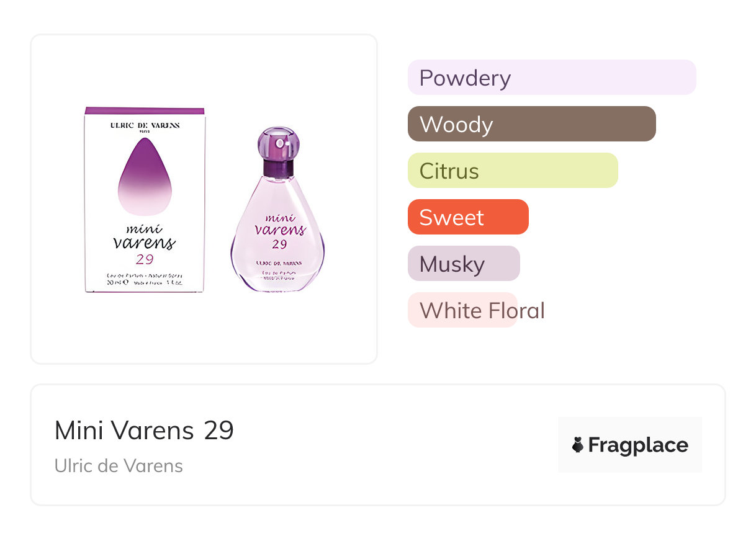Select the brown Woody accord bar
The width and height of the screenshot is (756, 536).
[531, 124]
